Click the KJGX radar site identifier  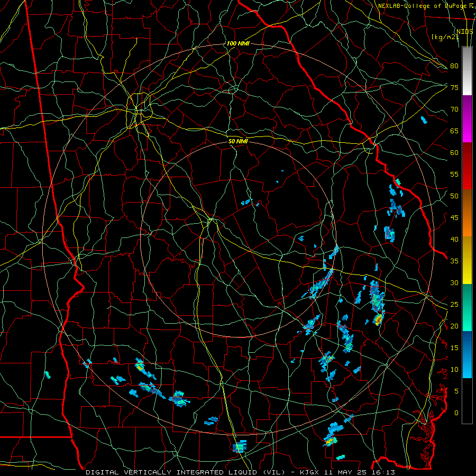309,472
